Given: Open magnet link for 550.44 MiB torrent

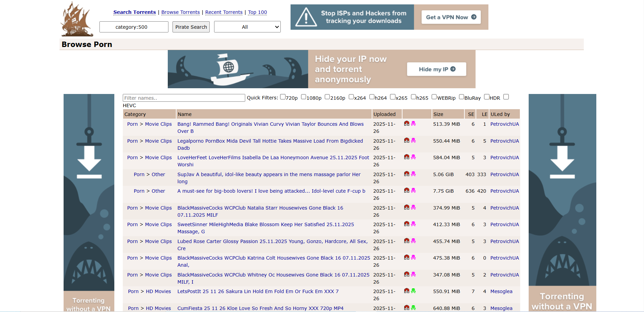Looking at the screenshot, I should (407, 140).
